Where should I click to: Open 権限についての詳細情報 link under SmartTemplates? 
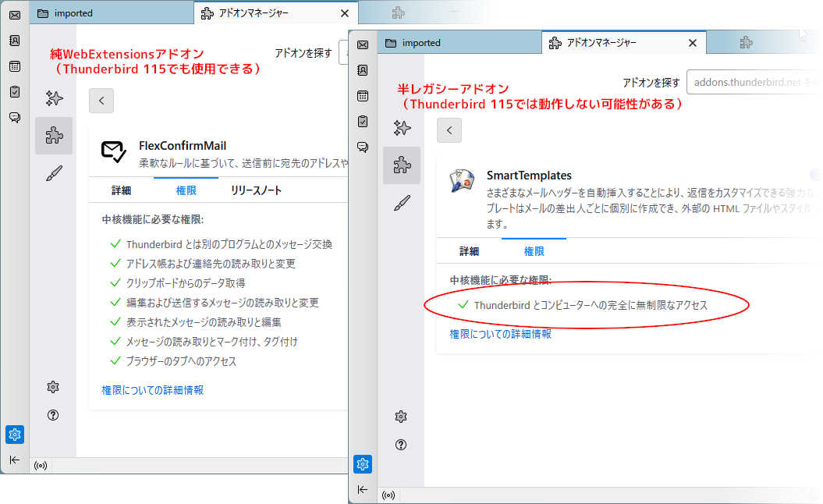click(x=501, y=334)
